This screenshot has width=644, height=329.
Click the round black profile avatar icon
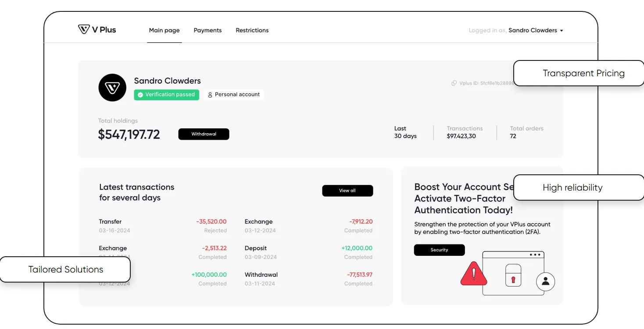(112, 88)
